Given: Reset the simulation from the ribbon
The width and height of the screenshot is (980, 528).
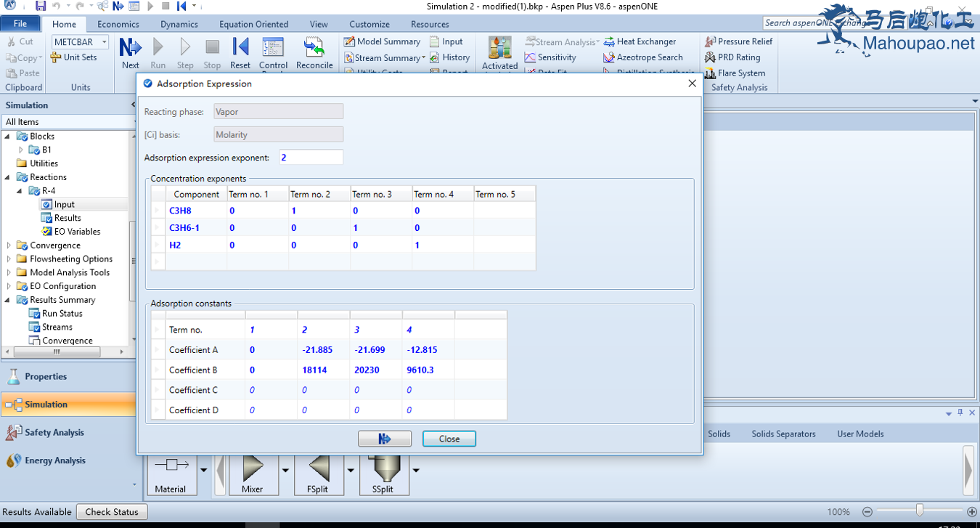Looking at the screenshot, I should (x=240, y=53).
